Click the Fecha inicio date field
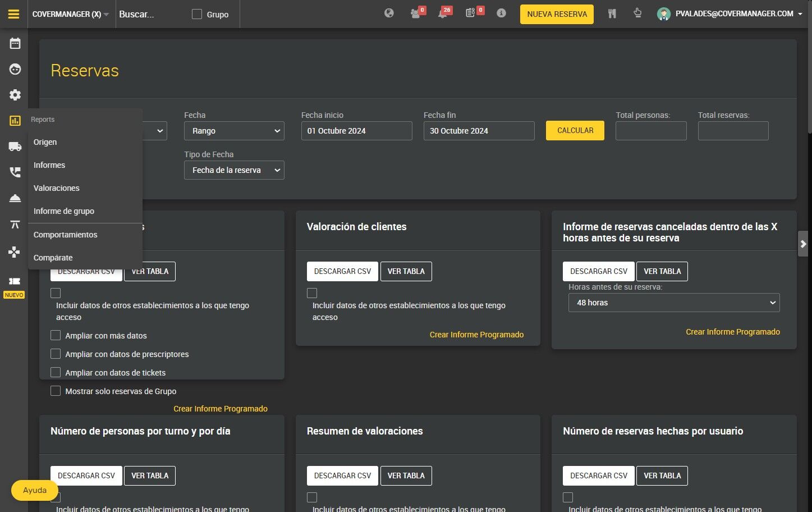This screenshot has height=512, width=812. (357, 131)
